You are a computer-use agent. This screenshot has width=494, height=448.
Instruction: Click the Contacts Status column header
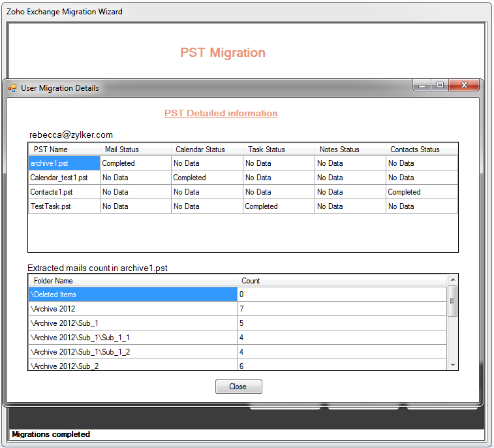421,150
